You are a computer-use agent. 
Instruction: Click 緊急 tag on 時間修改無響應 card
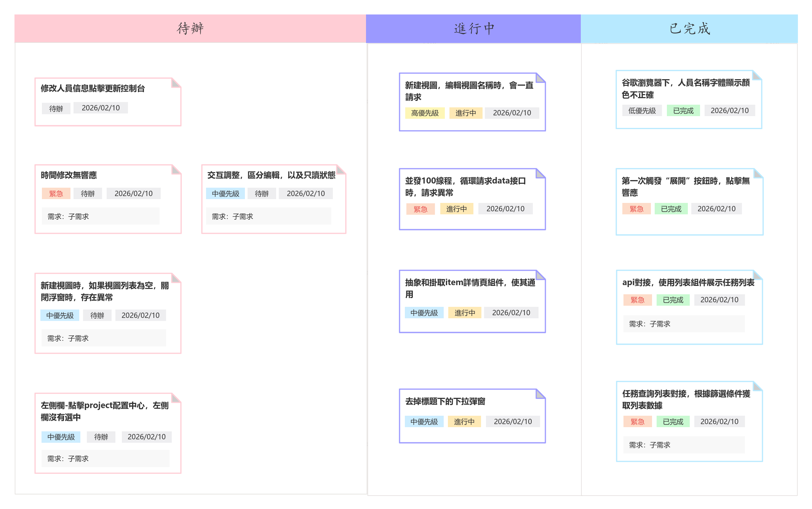point(56,193)
